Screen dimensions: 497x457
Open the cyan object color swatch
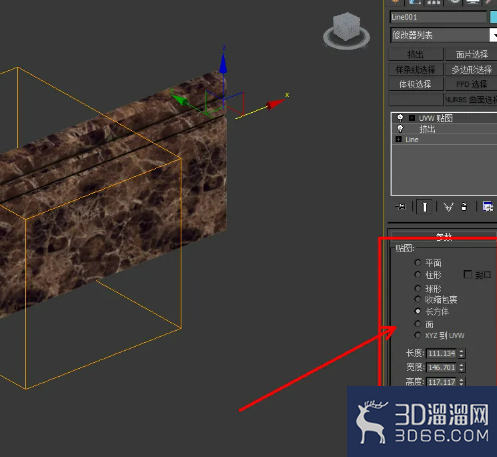tap(494, 17)
